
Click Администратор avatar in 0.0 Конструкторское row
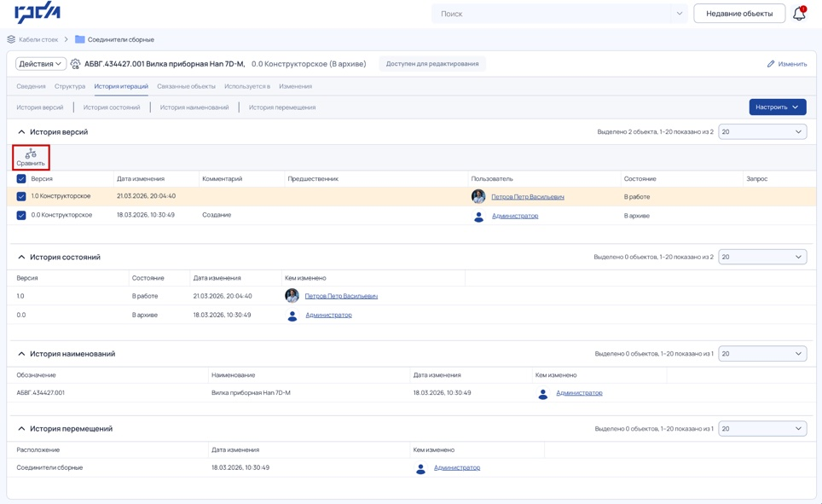click(478, 216)
